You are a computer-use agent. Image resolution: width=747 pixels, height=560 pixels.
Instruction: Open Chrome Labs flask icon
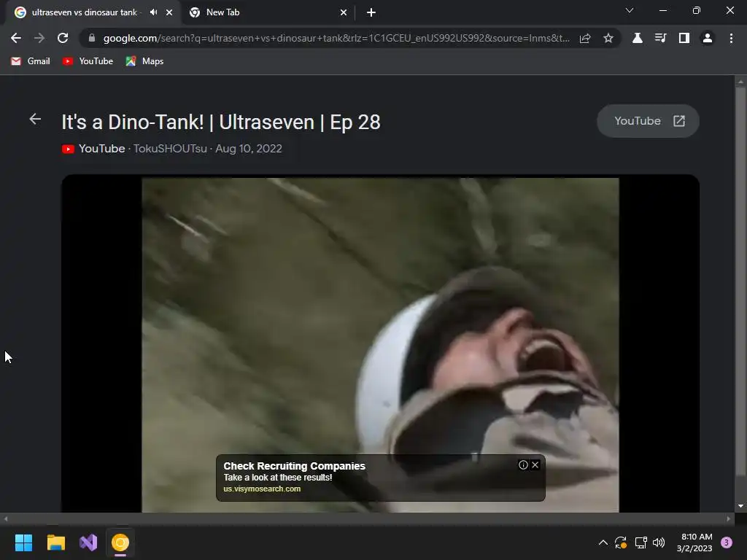[x=638, y=38]
